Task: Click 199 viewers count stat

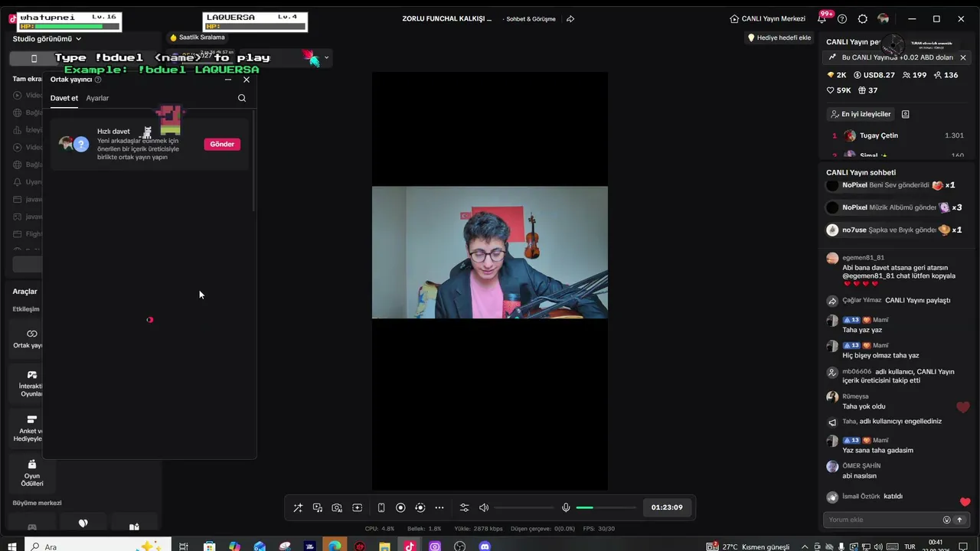Action: (x=914, y=75)
